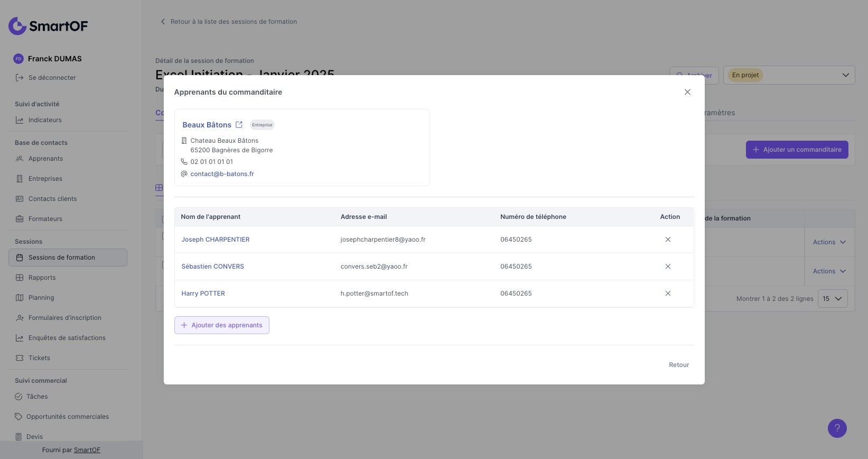The width and height of the screenshot is (868, 459).
Task: Close the Apprenants du commanditaire dialog
Action: pos(687,92)
